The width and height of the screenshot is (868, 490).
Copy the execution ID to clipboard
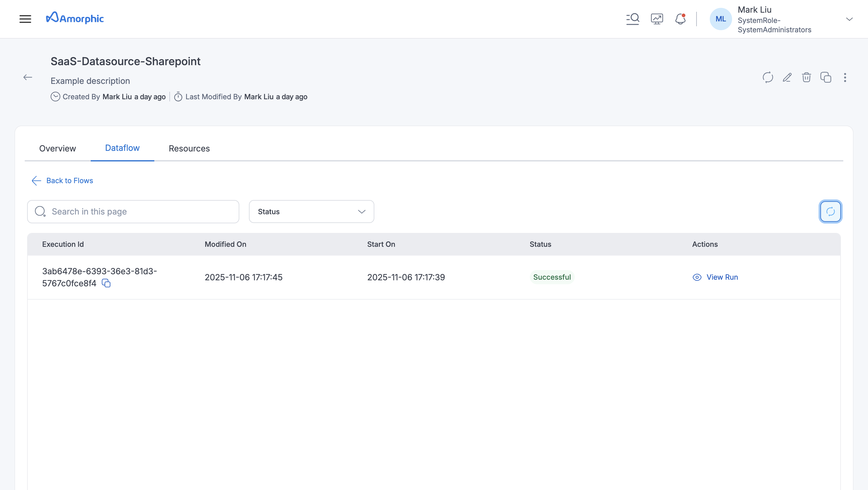coord(106,283)
